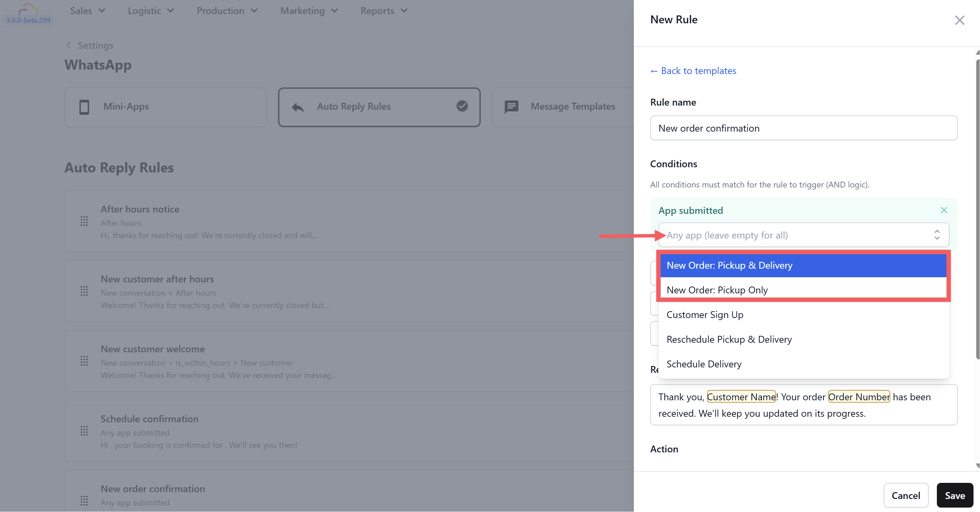
Task: Expand the Reports menu
Action: click(384, 11)
